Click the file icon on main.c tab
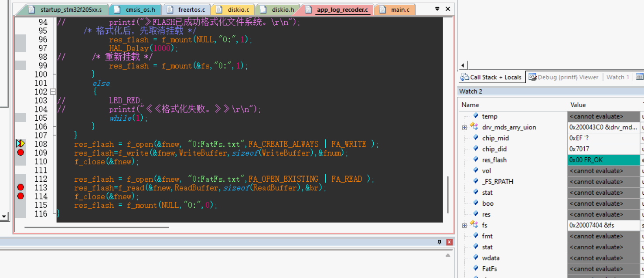 (x=383, y=10)
